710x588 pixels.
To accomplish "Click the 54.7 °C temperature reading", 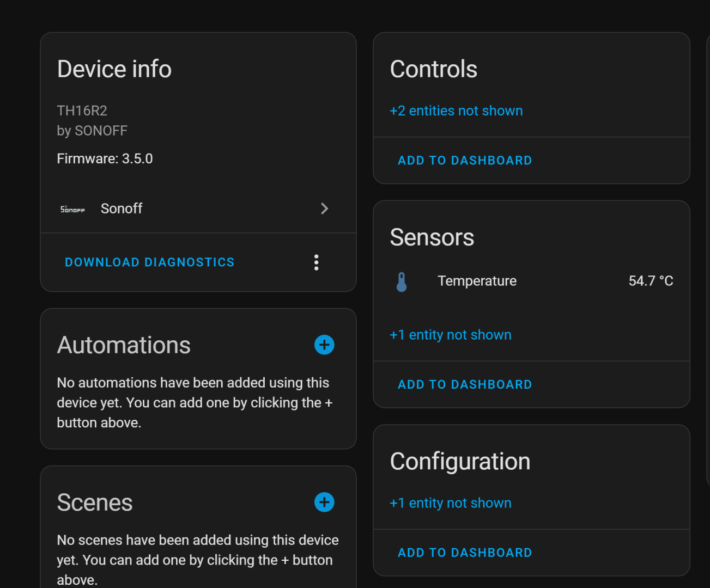I will pos(651,281).
